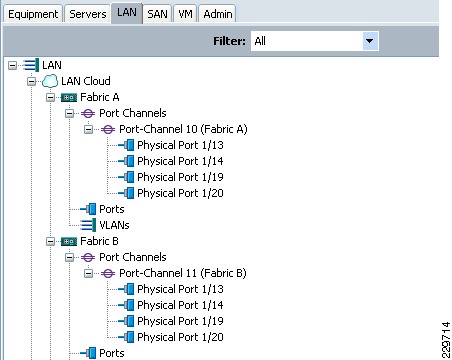This screenshot has width=452, height=360.
Task: Click the LAN Cloud icon
Action: (50, 81)
